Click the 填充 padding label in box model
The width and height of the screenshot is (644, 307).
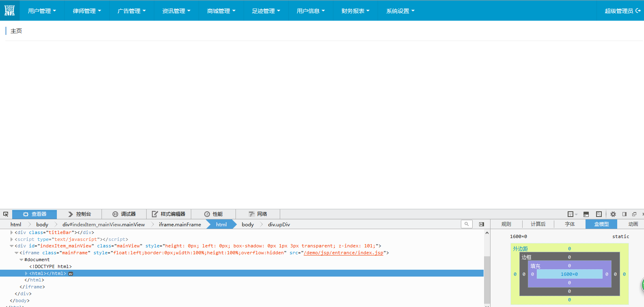coord(535,266)
